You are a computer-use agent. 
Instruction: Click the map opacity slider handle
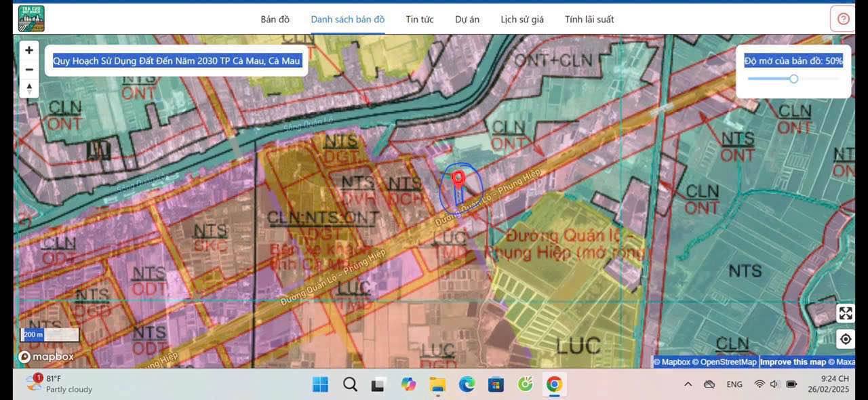pos(793,79)
